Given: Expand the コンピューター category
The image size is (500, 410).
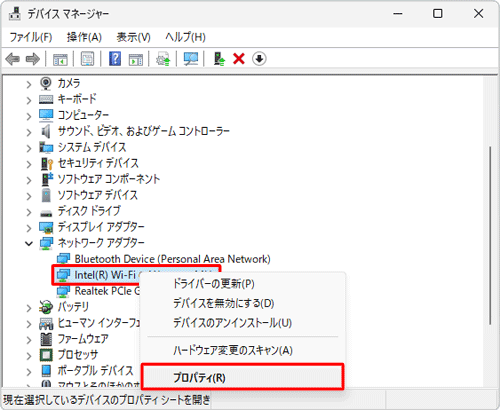Looking at the screenshot, I should coord(29,116).
